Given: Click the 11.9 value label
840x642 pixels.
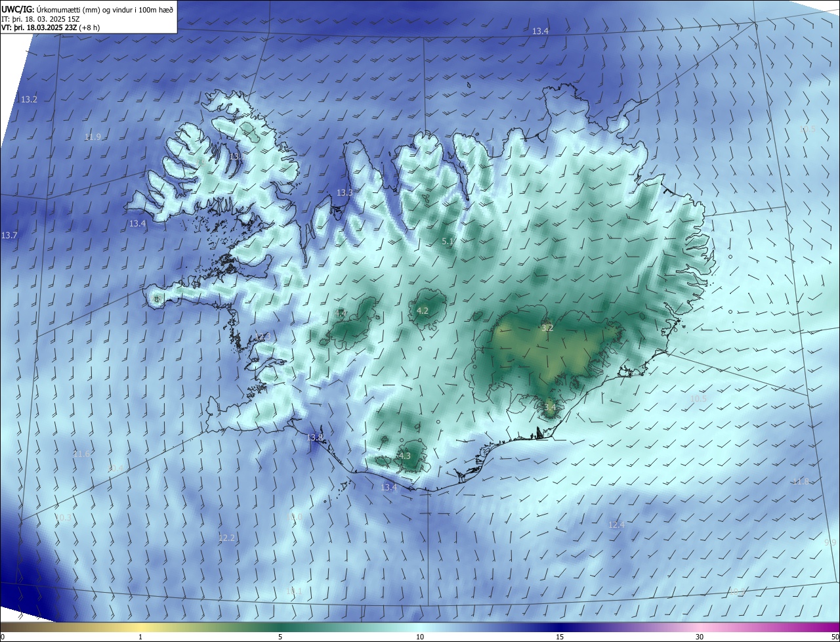Looking at the screenshot, I should point(93,137).
